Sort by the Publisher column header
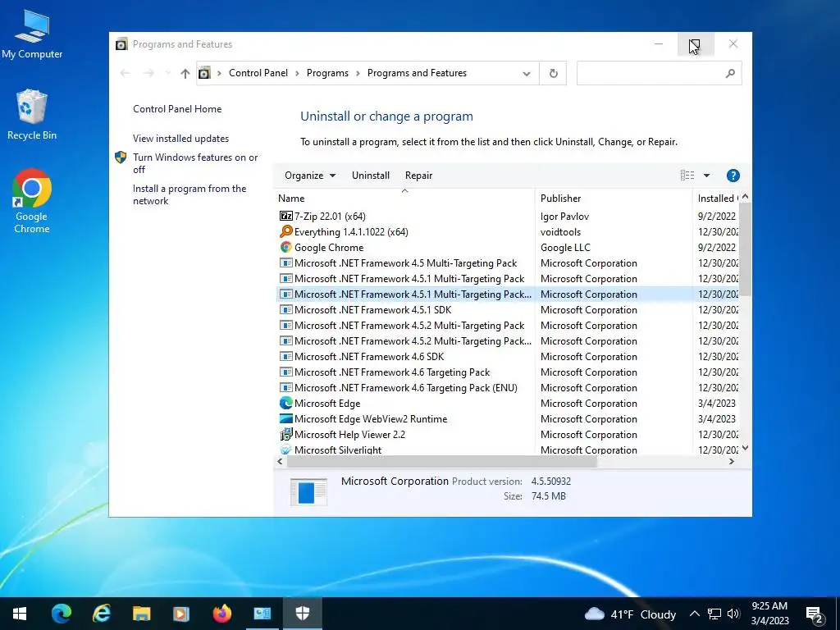 [x=614, y=198]
